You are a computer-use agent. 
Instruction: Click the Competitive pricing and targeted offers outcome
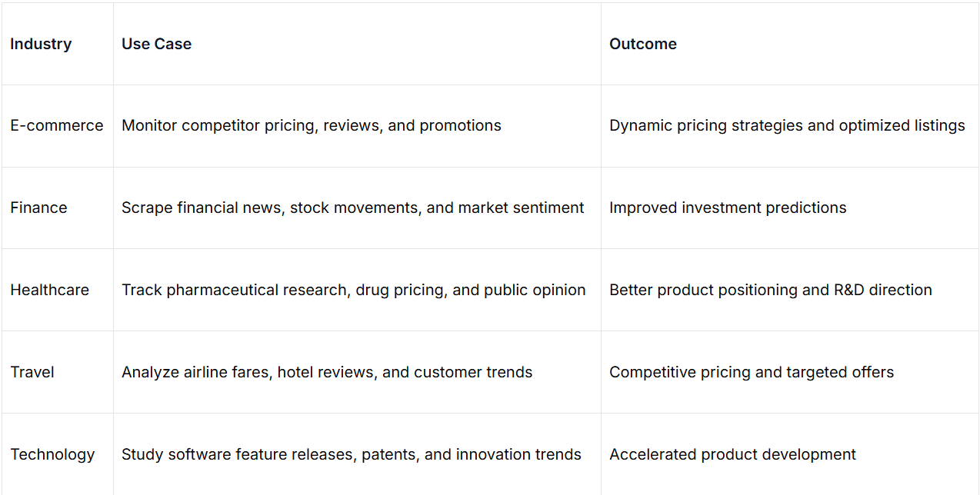[751, 372]
